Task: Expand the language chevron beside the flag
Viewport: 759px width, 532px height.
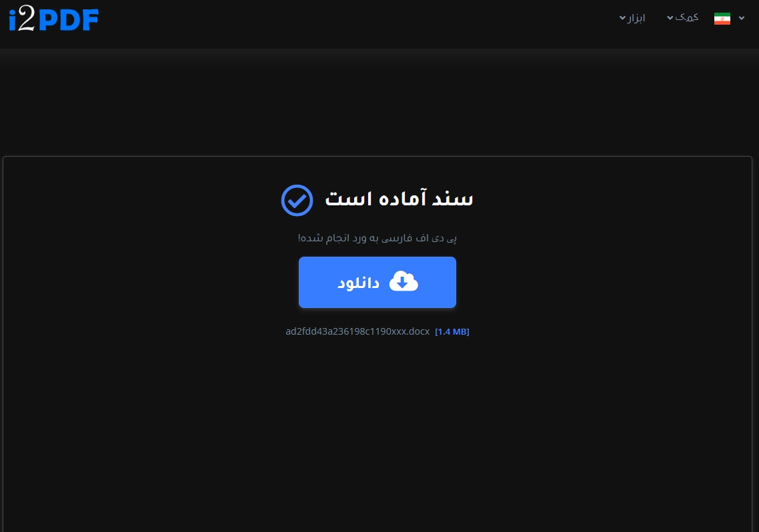Action: [x=742, y=19]
